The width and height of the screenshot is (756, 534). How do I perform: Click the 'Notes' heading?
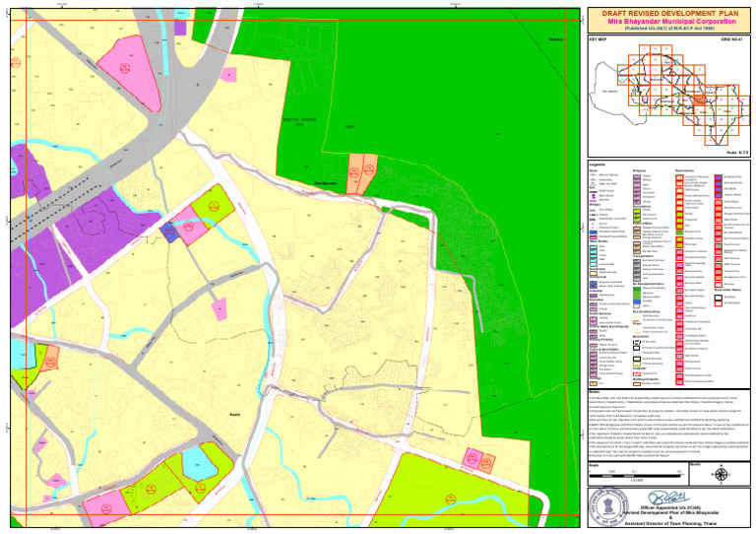tap(594, 392)
